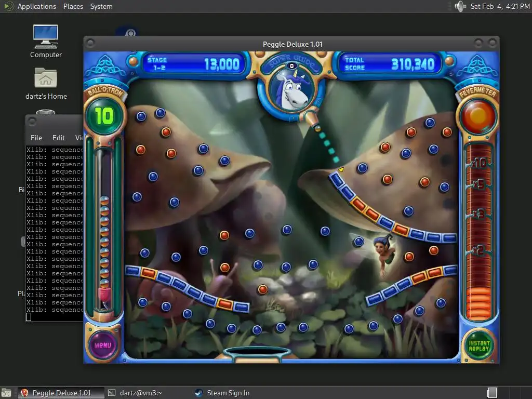Click the show desktop icon in taskbar corner
532x399 pixels.
click(6, 393)
